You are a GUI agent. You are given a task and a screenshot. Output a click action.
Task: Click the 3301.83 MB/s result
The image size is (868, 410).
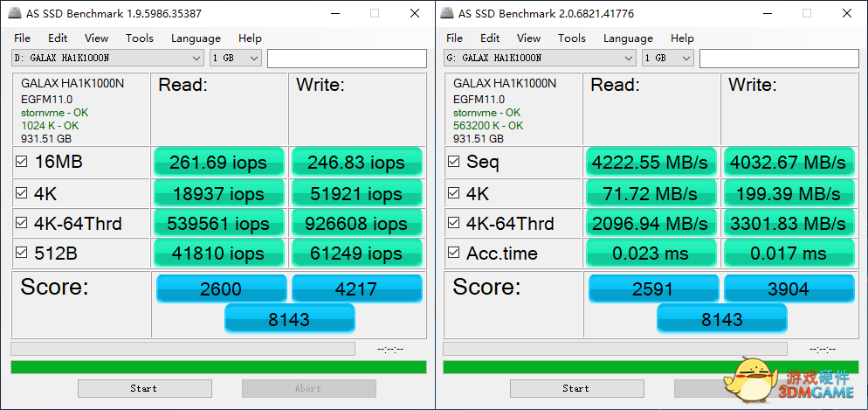(789, 223)
